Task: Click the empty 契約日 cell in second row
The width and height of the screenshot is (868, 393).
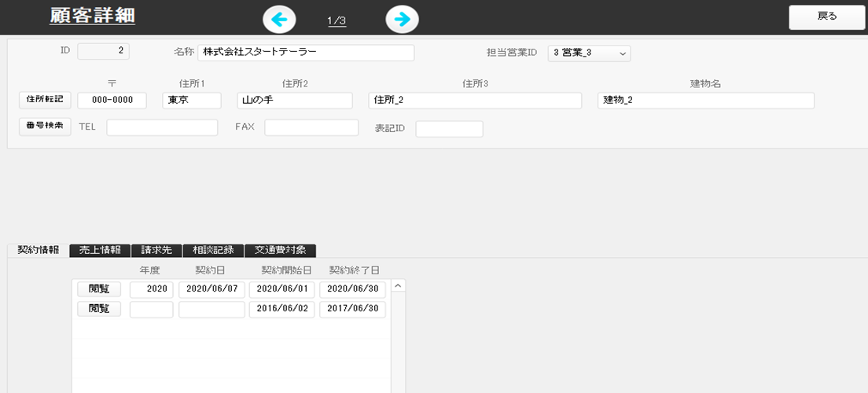Action: click(x=211, y=309)
